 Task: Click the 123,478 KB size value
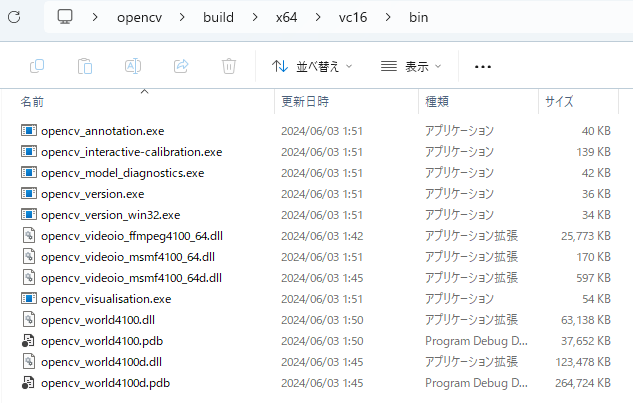(583, 362)
